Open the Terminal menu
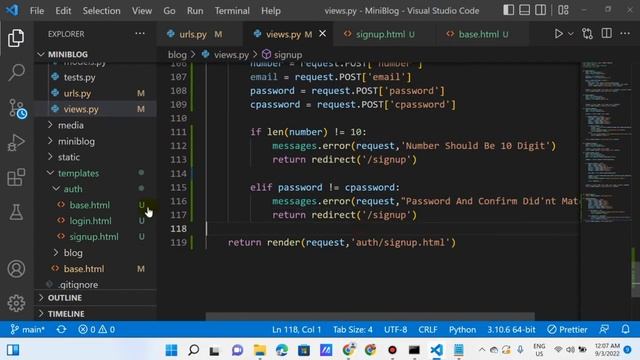 [x=232, y=11]
